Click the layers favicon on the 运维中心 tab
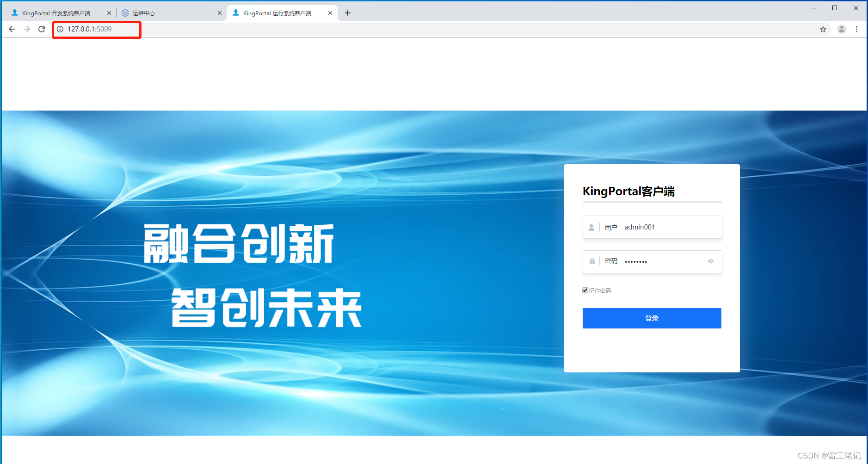 point(126,12)
